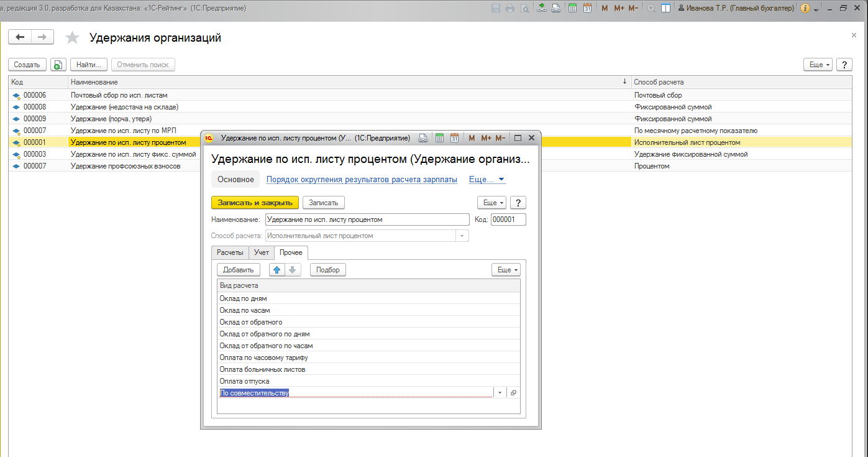Add list to favorites with the star icon

point(73,38)
